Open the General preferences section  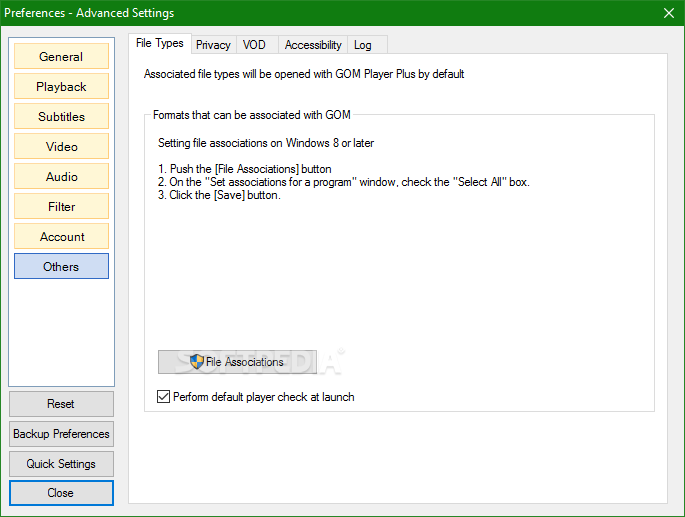(61, 56)
